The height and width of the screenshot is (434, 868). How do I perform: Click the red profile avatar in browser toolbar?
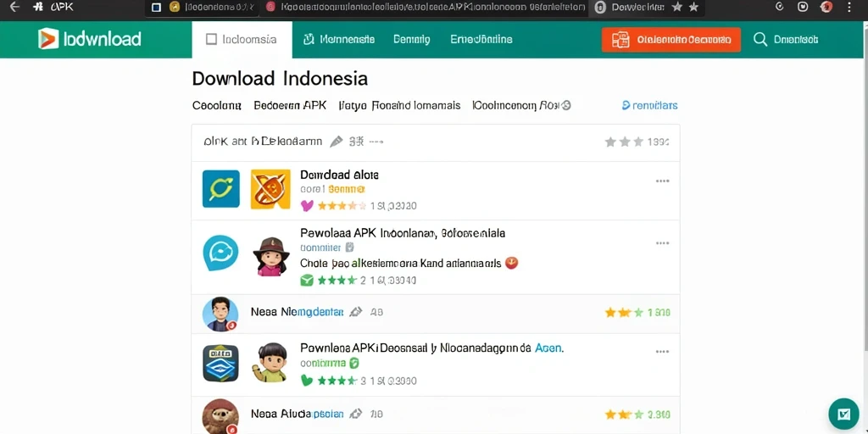click(x=826, y=7)
